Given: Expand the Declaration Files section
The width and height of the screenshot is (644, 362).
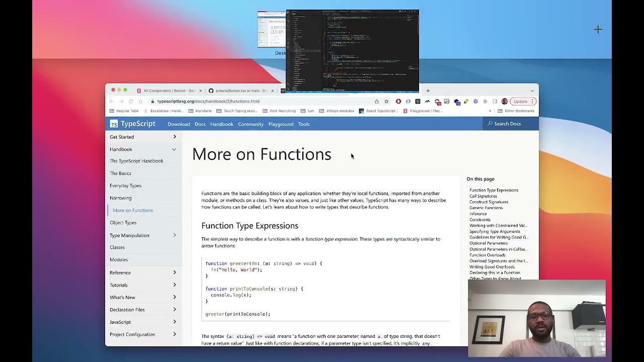Looking at the screenshot, I should 175,309.
